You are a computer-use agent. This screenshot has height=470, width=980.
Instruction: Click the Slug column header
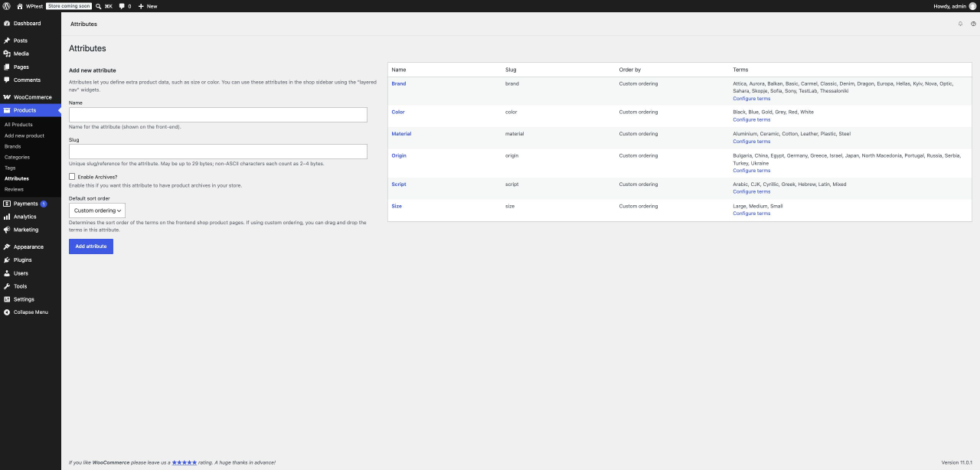(511, 70)
